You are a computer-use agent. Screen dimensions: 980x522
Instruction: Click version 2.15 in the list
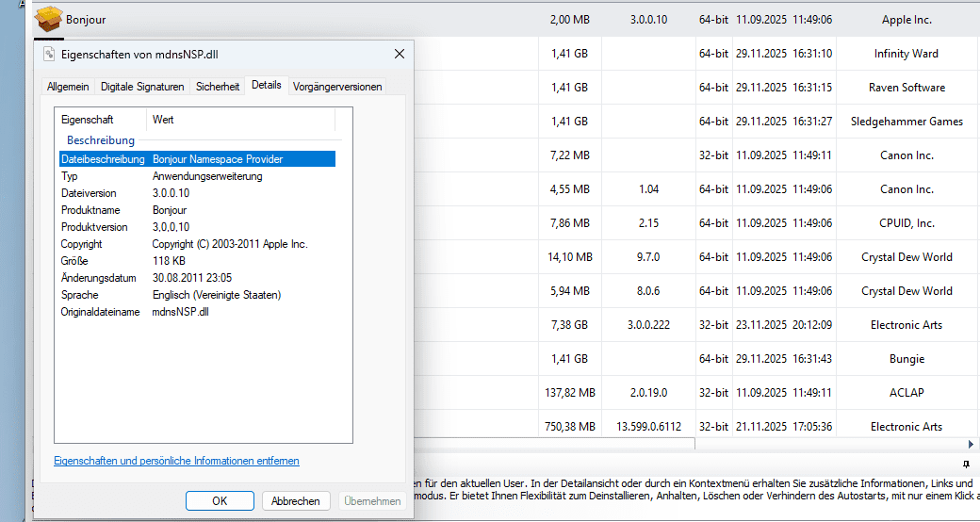point(648,223)
